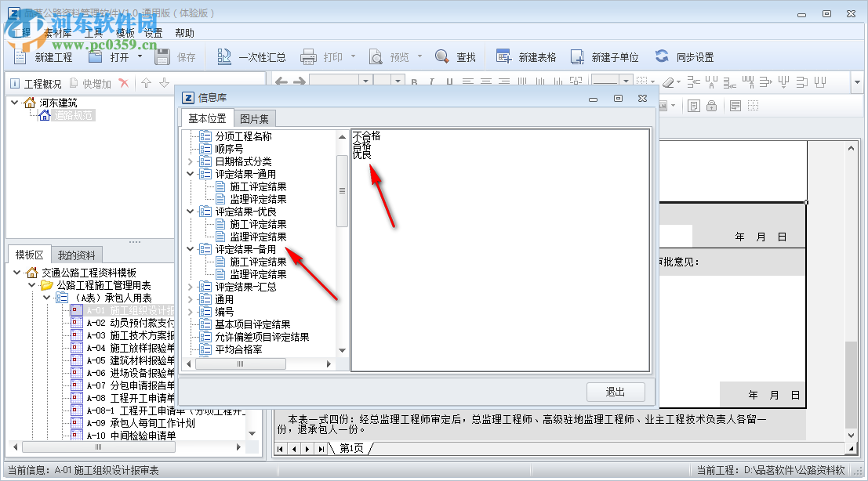Open 同步设置 from the toolbar
This screenshot has height=481, width=868.
point(682,55)
